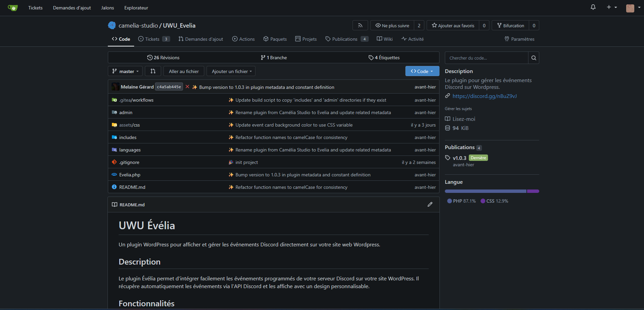This screenshot has width=644, height=310.
Task: Toggle Ne plus suivre watch button
Action: [392, 26]
